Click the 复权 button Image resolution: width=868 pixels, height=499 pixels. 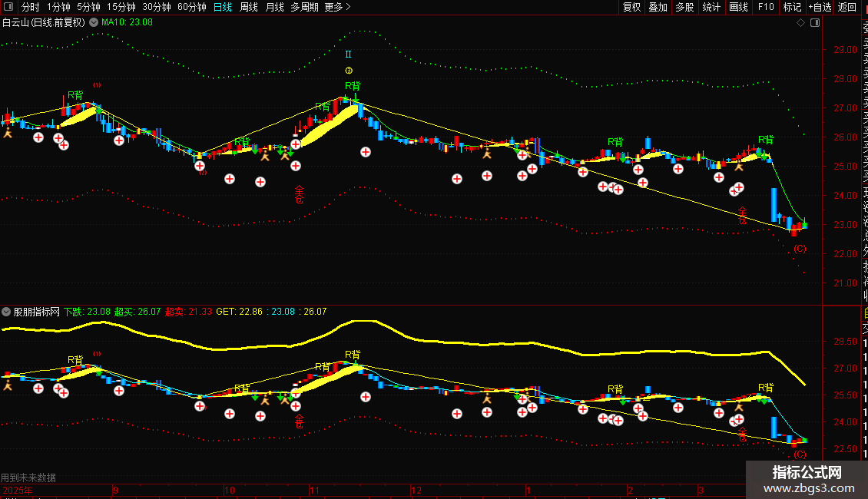tap(631, 7)
